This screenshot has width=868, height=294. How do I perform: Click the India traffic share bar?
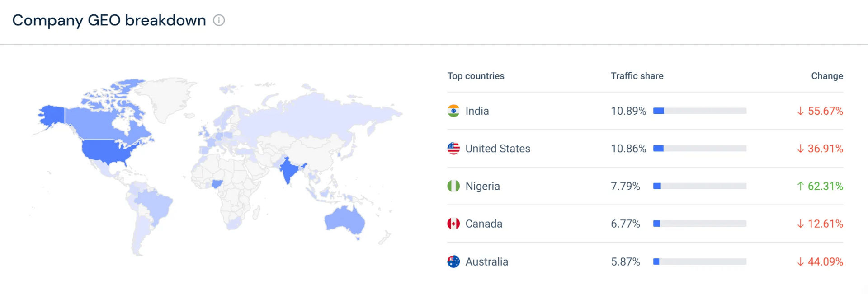coord(700,111)
